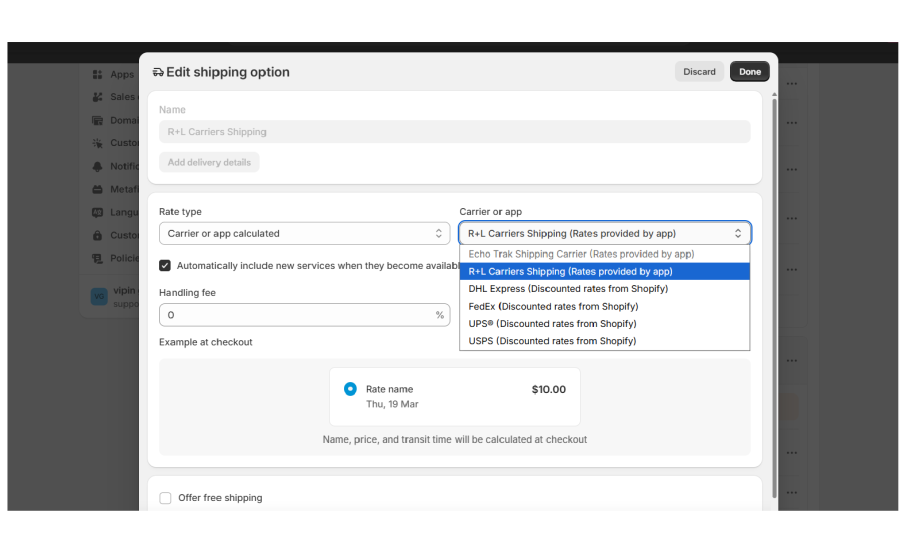Viewport: 920px width, 540px height.
Task: Click the delivery truck icon beside modal title
Action: [x=158, y=72]
